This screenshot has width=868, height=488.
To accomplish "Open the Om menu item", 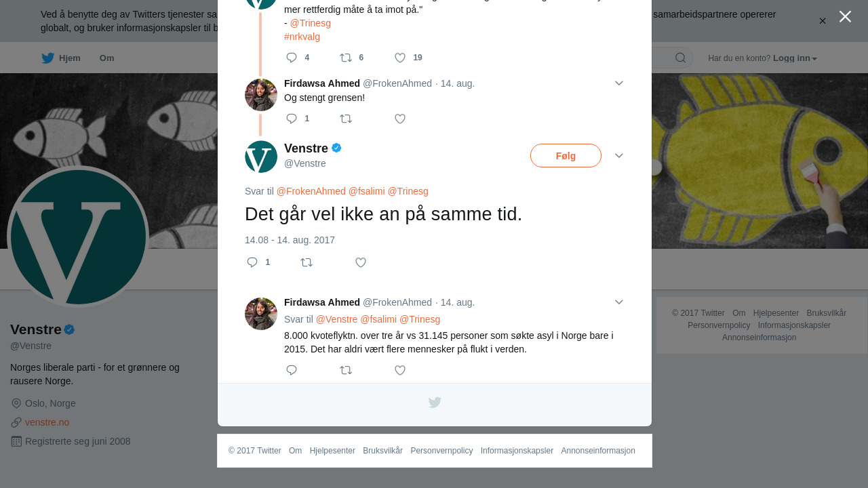I will [x=106, y=58].
